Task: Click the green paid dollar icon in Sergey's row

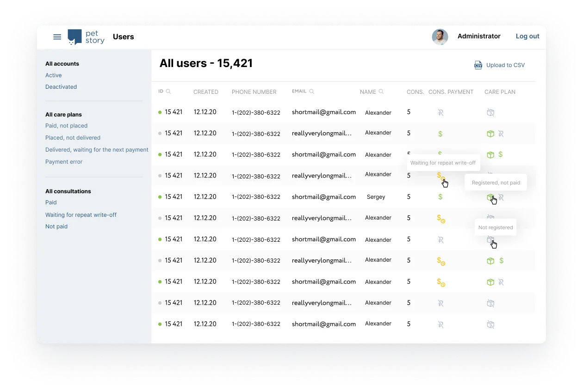Action: (440, 197)
